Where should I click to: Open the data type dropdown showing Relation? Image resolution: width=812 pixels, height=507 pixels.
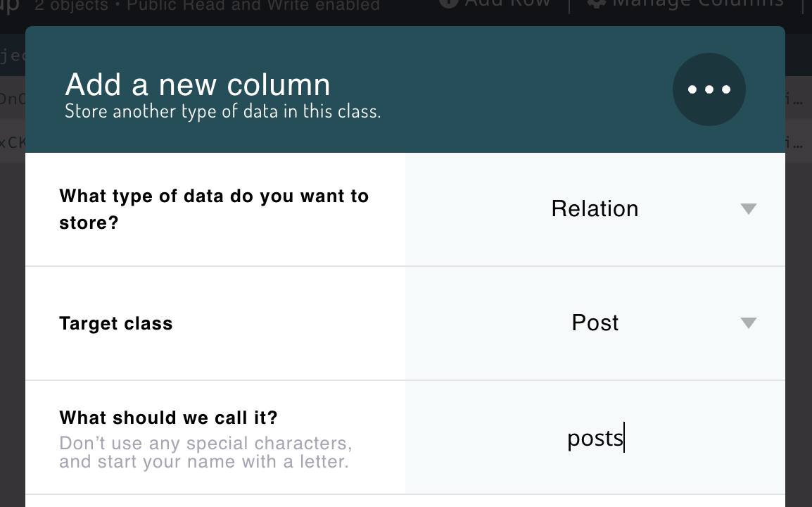point(595,209)
